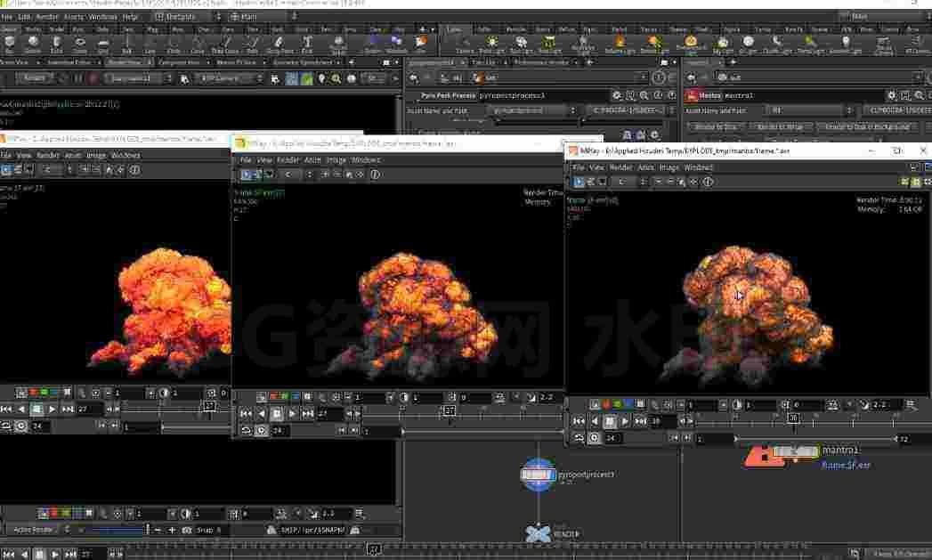Screen dimensions: 932x560
Task: Create a Point Light from the shelf
Action: [x=492, y=44]
